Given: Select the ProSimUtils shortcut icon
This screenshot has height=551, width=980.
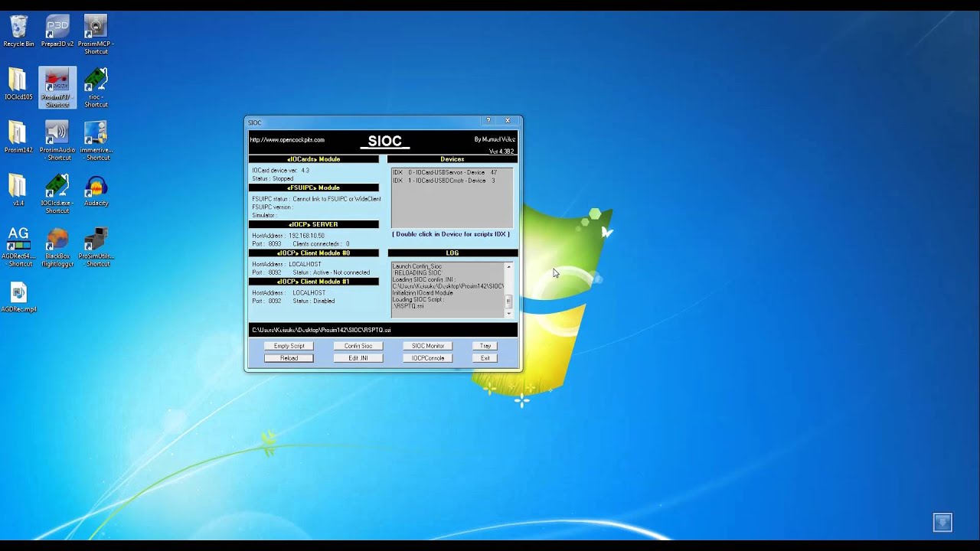Looking at the screenshot, I should [96, 247].
